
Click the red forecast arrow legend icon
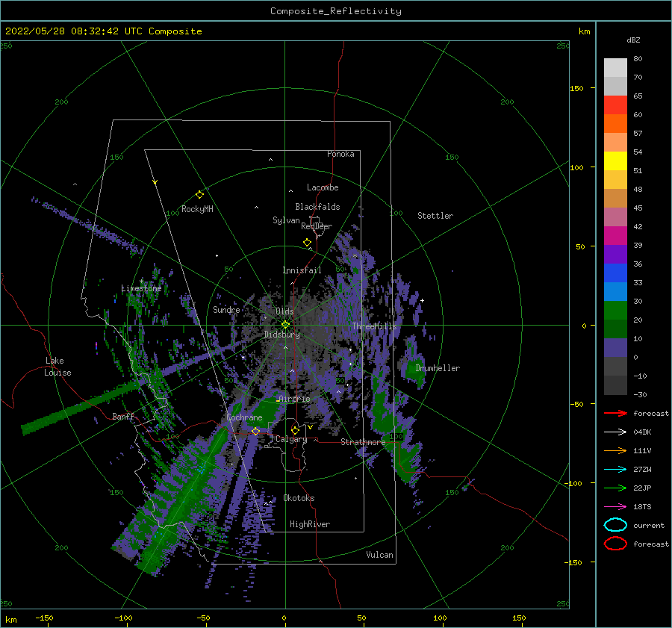[x=615, y=413]
